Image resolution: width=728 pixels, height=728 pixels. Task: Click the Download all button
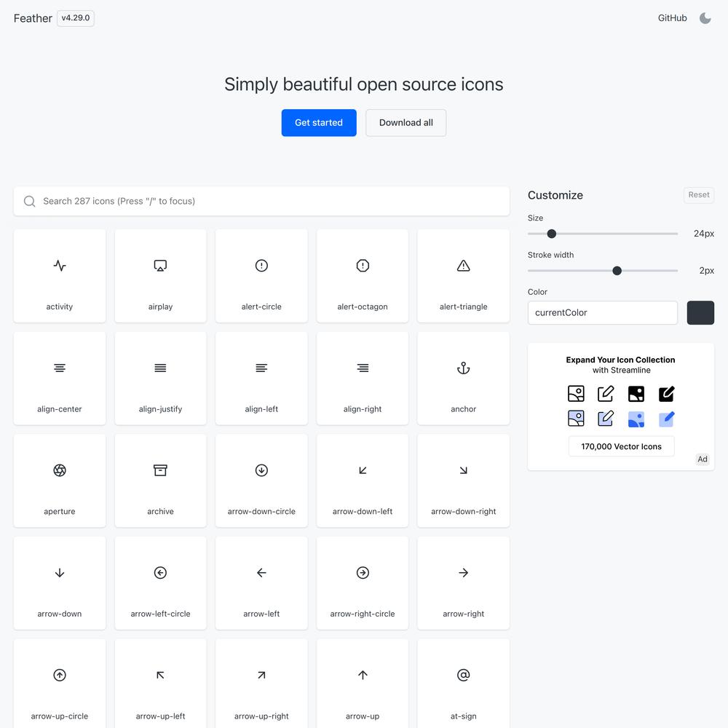[405, 122]
